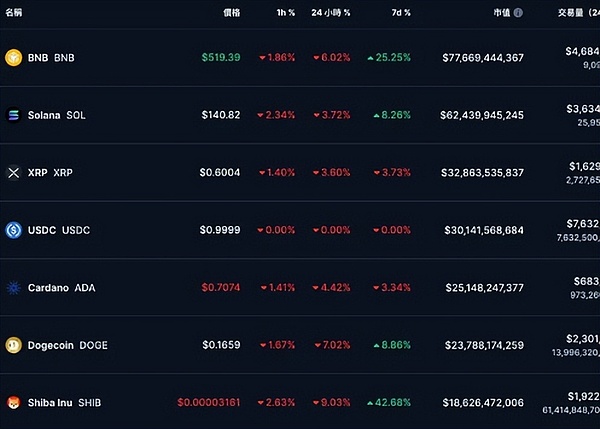
Task: Click the BNB price $519.39
Action: coord(219,57)
